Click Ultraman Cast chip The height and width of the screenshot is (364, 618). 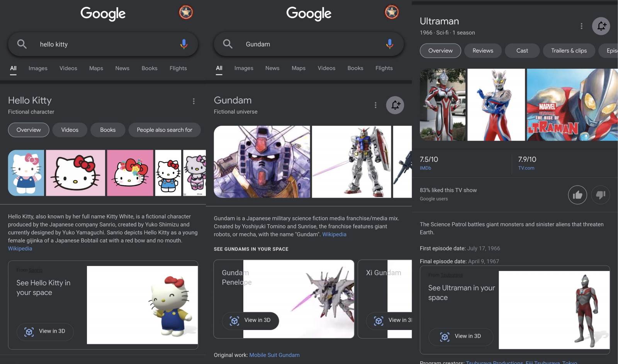click(x=522, y=51)
